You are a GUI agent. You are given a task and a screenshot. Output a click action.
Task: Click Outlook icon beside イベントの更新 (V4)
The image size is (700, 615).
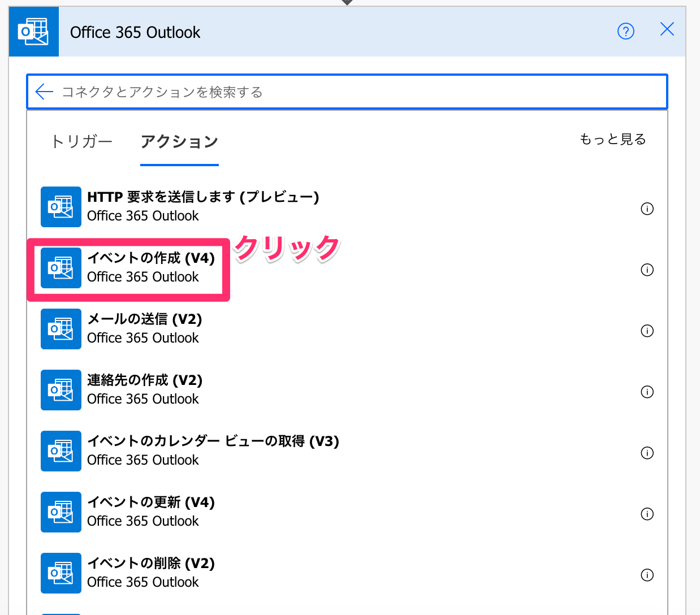[x=61, y=512]
